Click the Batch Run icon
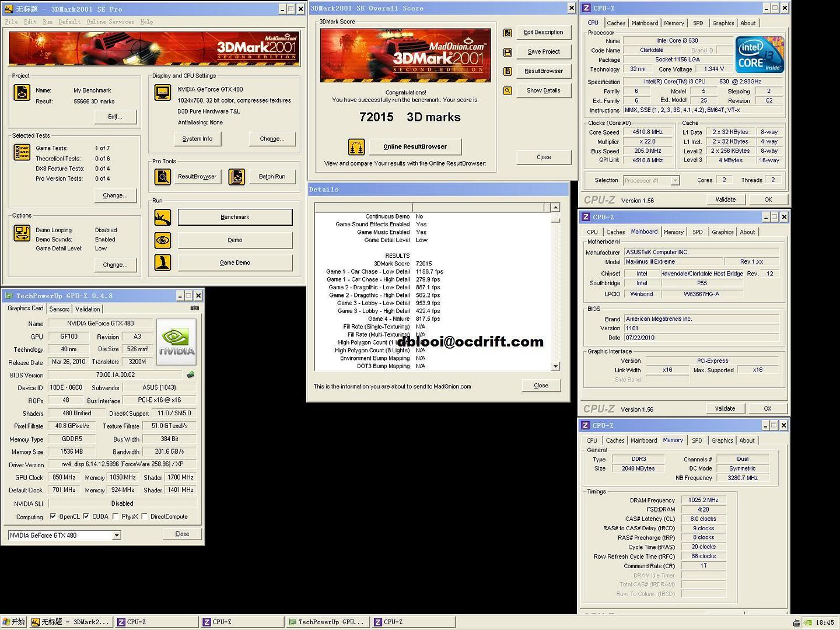This screenshot has width=840, height=630. (x=237, y=176)
